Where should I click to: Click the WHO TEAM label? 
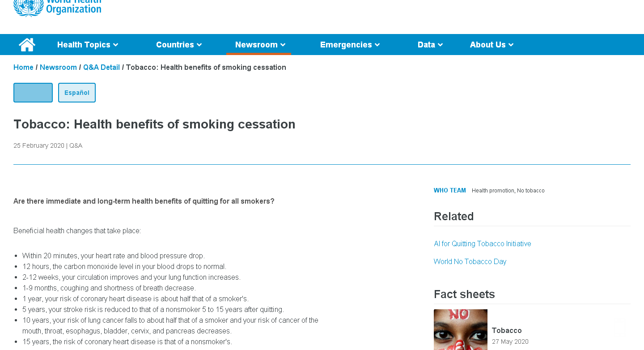pos(449,190)
